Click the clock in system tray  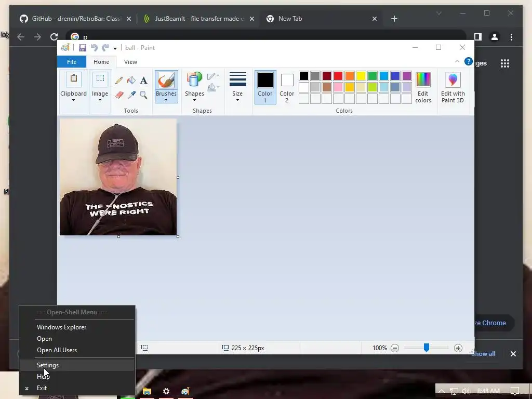(x=488, y=391)
